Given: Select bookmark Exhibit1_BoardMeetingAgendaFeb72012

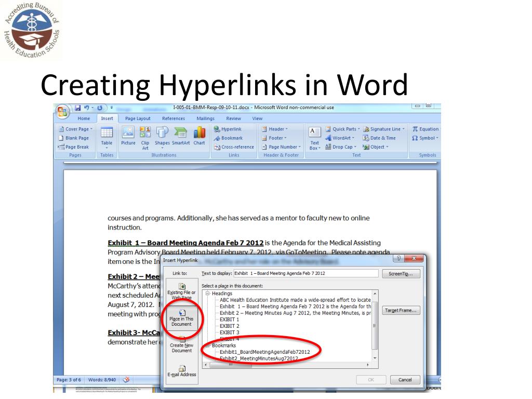Looking at the screenshot, I should coord(265,352).
